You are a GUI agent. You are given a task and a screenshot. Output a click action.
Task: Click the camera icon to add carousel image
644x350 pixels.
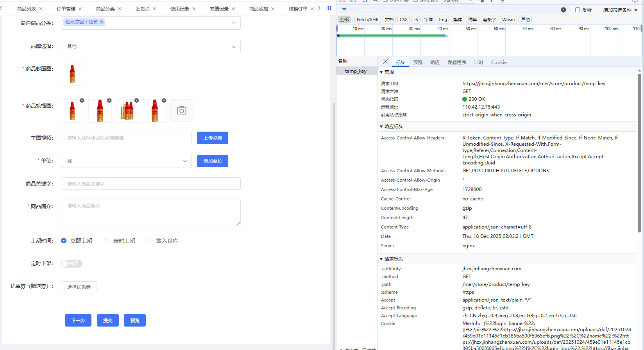[181, 111]
